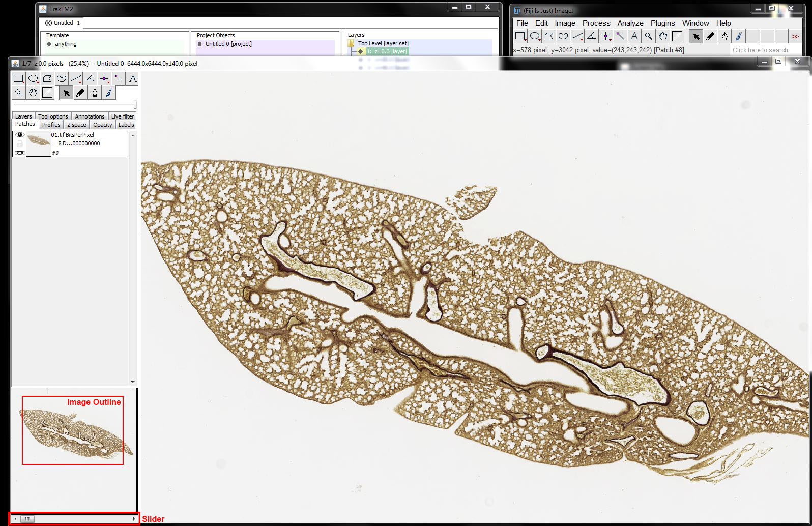Toggle the lock on 01.tif patch
812x526 pixels.
coord(20,144)
